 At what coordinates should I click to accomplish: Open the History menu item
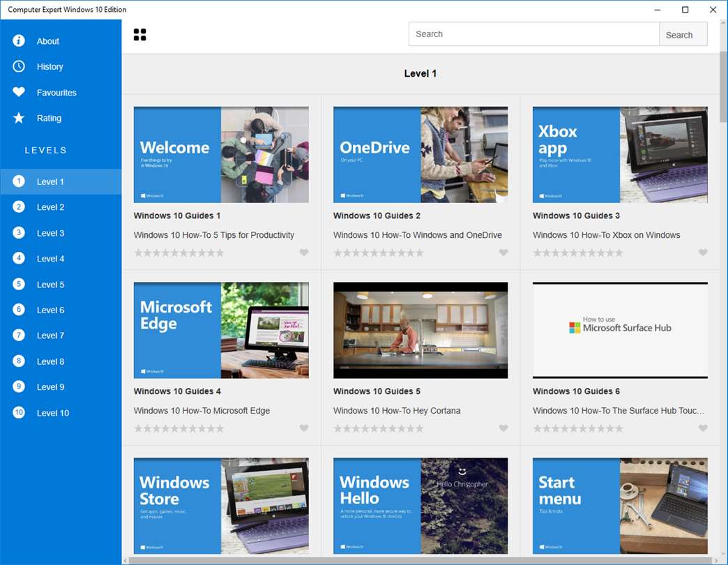(61, 66)
